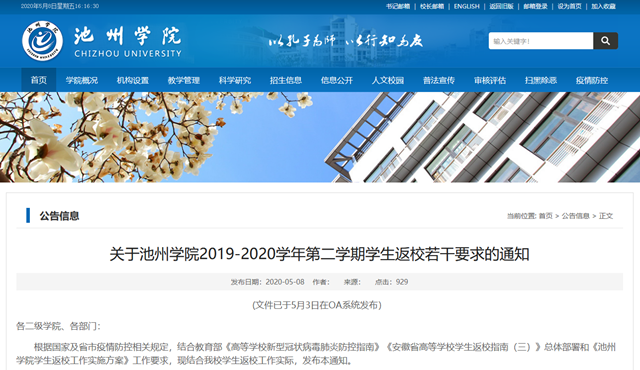Click the 文件已于5月3日在OA系统发布 note

(x=317, y=305)
